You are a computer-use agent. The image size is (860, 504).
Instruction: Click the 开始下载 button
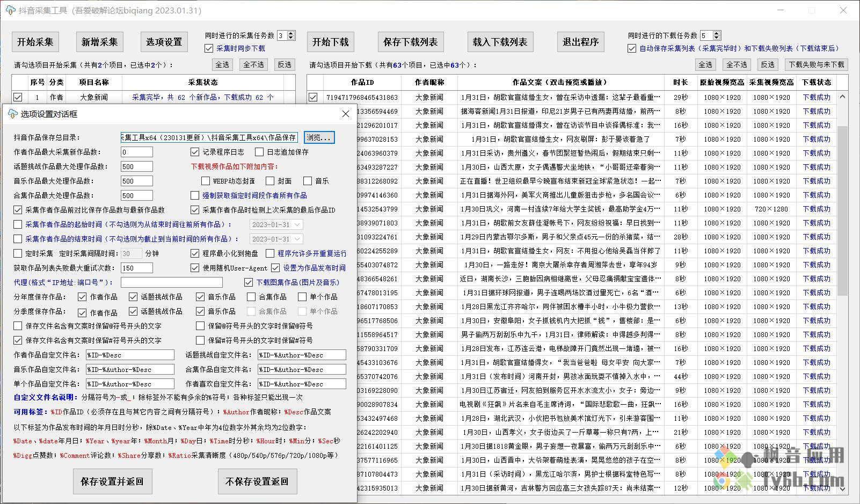coord(331,42)
